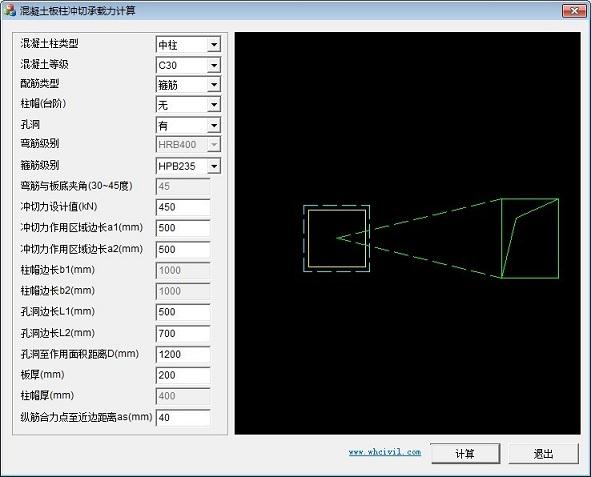Viewport: 591px width, 477px height.
Task: Click the 孔洞边长L1 field with 500
Action: (x=183, y=312)
